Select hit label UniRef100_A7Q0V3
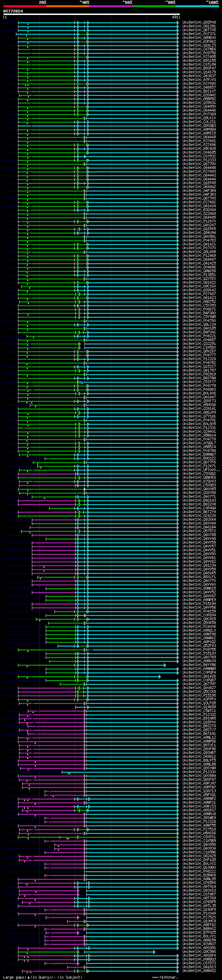222x980 pixels. (199, 481)
